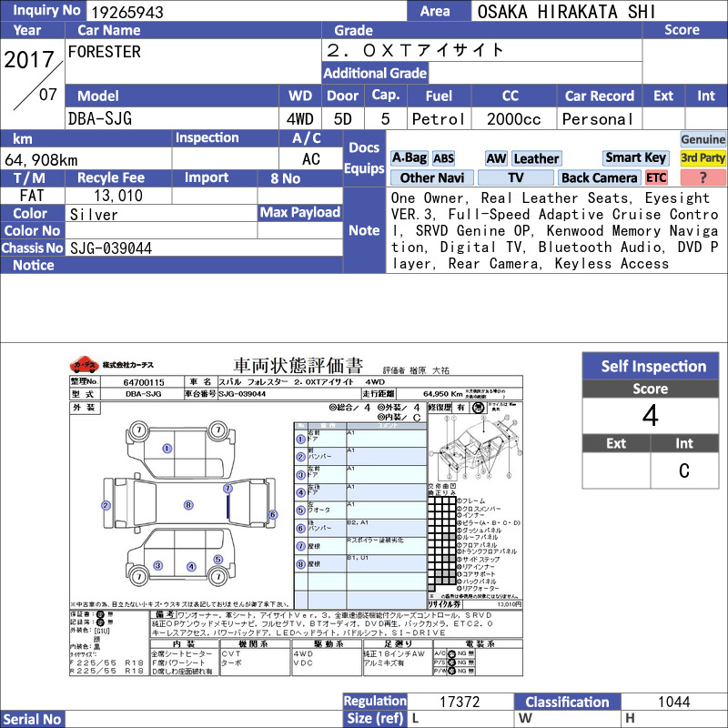Click marker 3 on the lower side view
This screenshot has width=728, height=728.
(158, 565)
